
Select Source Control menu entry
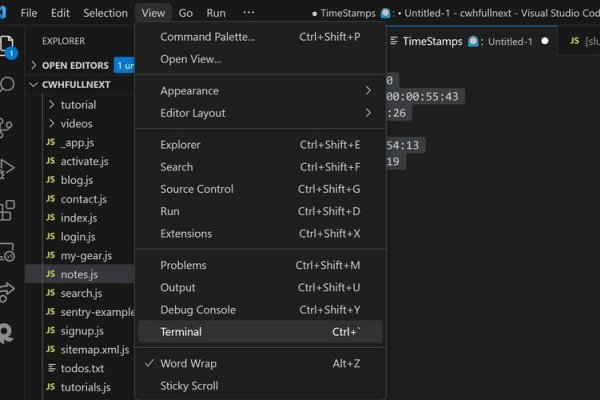[x=260, y=189]
